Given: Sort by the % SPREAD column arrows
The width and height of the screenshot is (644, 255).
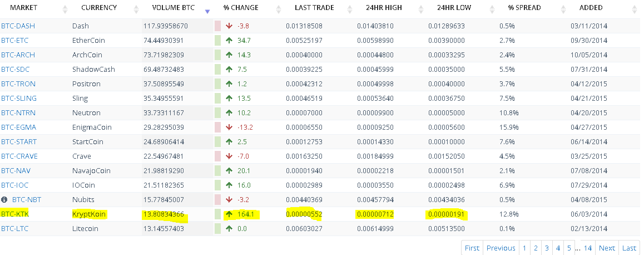Looking at the screenshot, I should [564, 9].
